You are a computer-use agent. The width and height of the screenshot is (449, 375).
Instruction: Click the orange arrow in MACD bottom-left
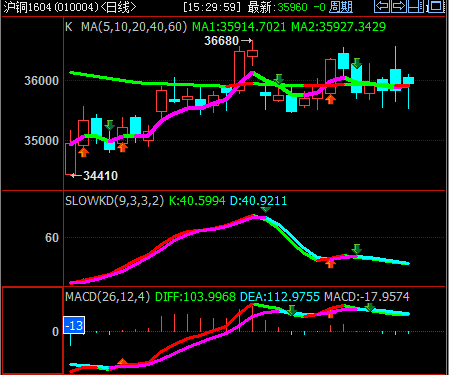pos(122,362)
